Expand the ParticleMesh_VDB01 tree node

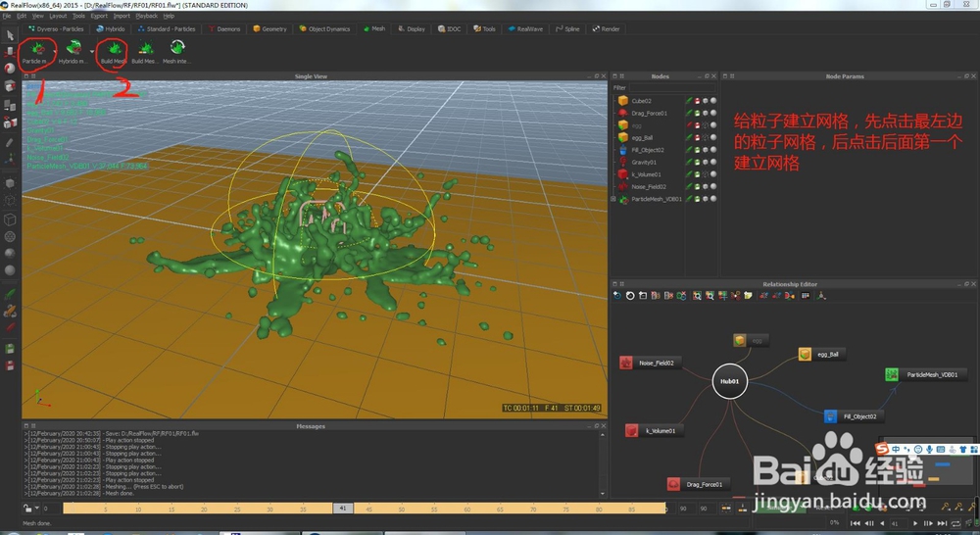(x=613, y=199)
